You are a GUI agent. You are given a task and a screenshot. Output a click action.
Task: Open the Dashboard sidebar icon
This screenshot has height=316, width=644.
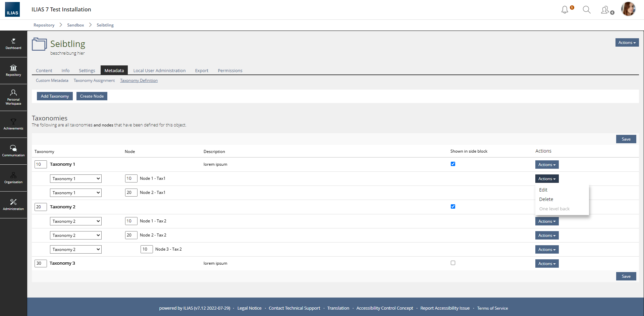[13, 44]
